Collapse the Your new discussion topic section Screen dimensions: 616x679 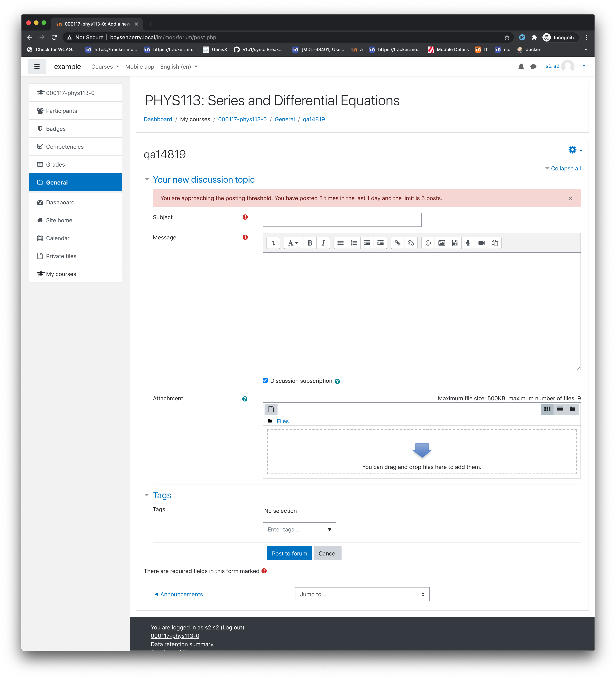tap(203, 180)
